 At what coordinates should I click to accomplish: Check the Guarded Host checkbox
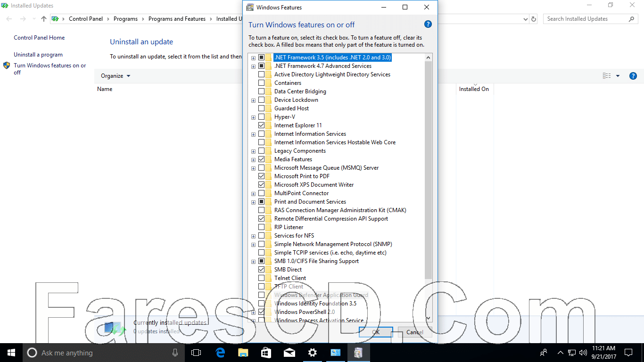tap(261, 108)
